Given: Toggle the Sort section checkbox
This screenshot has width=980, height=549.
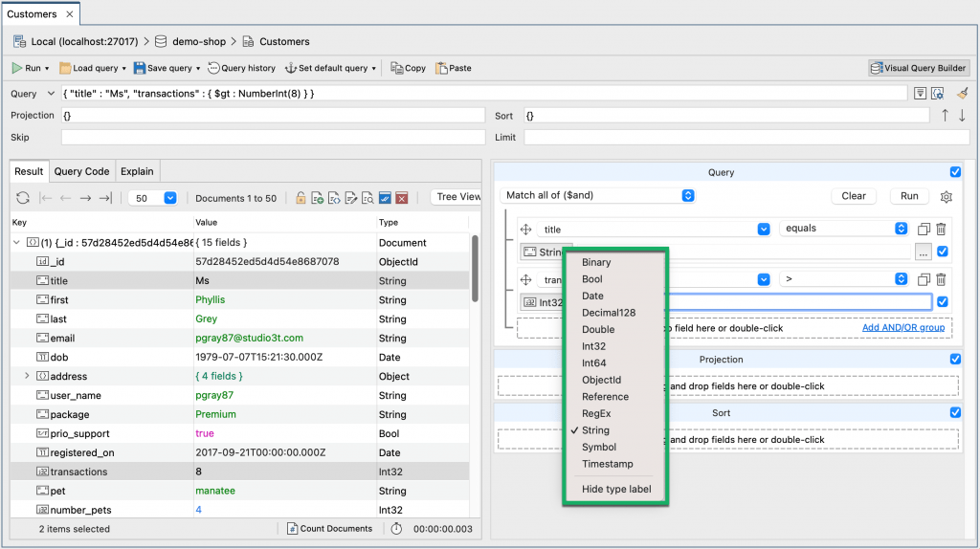Looking at the screenshot, I should [955, 412].
